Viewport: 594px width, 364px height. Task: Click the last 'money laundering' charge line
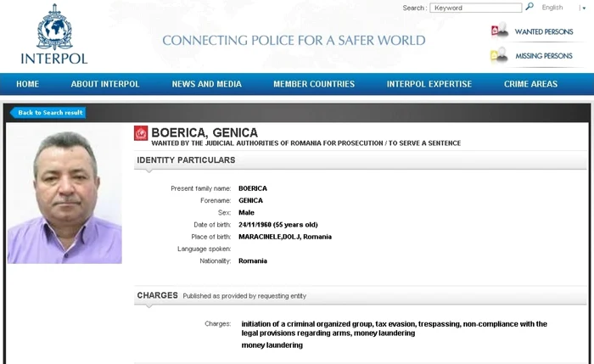(272, 345)
